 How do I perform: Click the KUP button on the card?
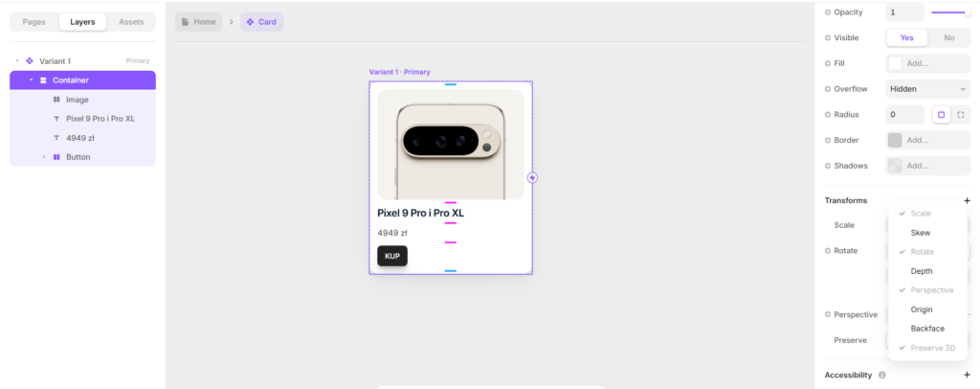[392, 256]
